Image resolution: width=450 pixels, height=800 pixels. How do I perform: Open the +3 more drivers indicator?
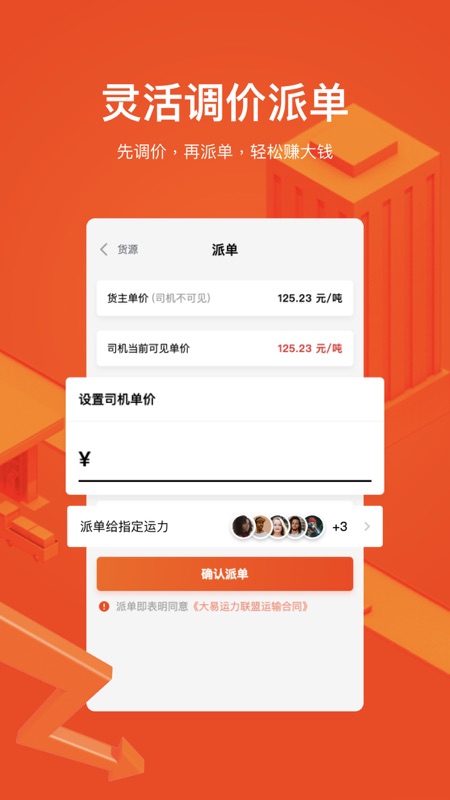point(340,527)
